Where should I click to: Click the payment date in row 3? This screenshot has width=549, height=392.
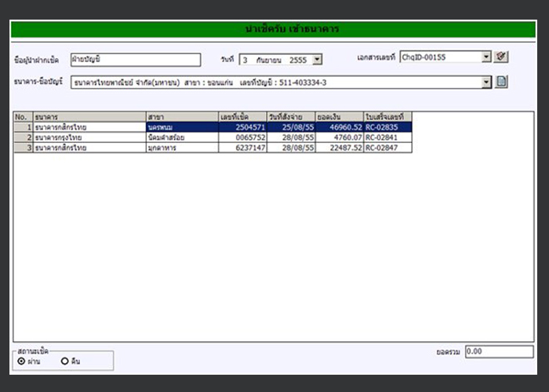291,147
